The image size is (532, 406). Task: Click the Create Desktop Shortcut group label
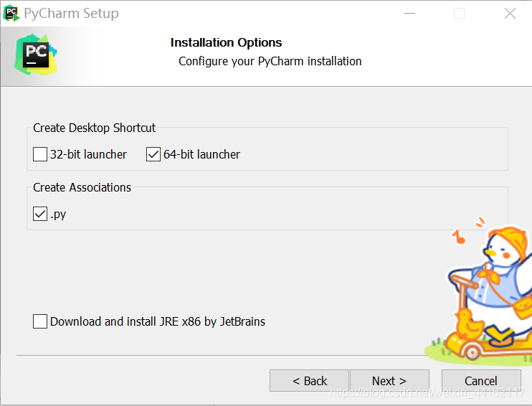[x=94, y=128]
